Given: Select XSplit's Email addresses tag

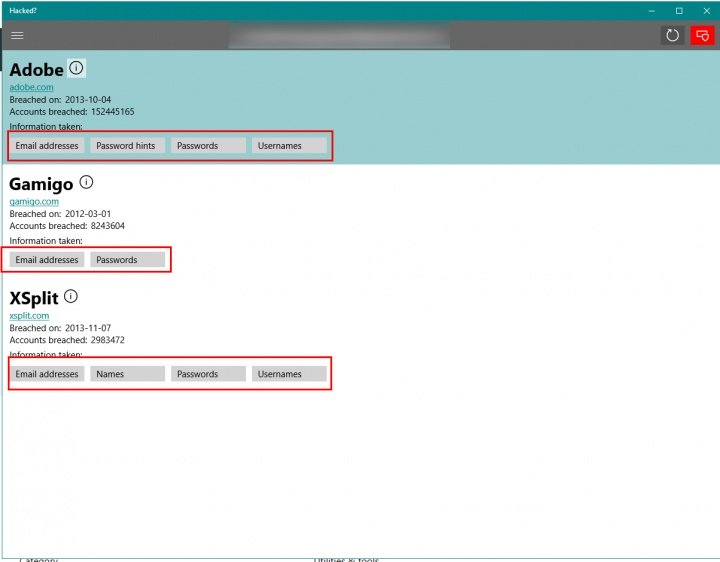Looking at the screenshot, I should click(47, 374).
